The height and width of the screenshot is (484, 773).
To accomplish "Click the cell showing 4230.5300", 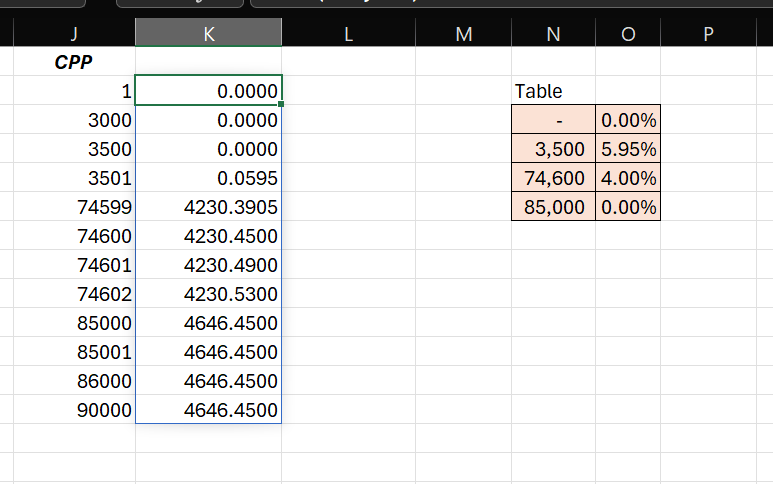I will point(209,294).
